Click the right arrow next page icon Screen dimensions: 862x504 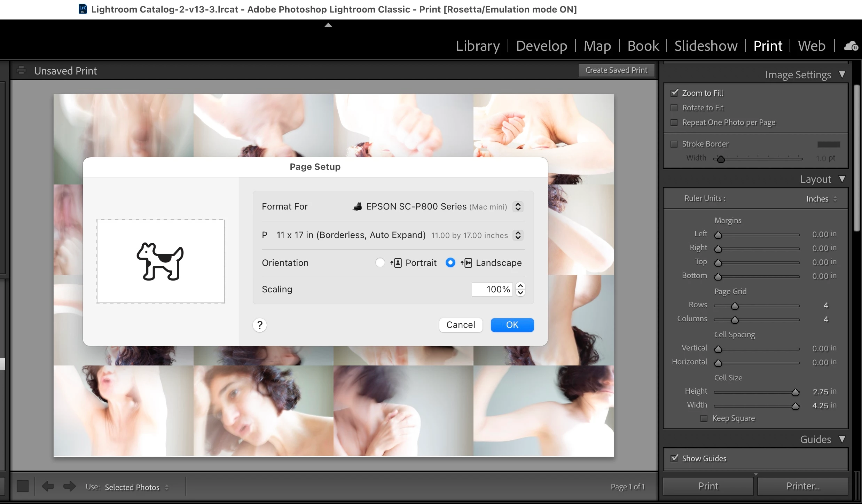(69, 486)
